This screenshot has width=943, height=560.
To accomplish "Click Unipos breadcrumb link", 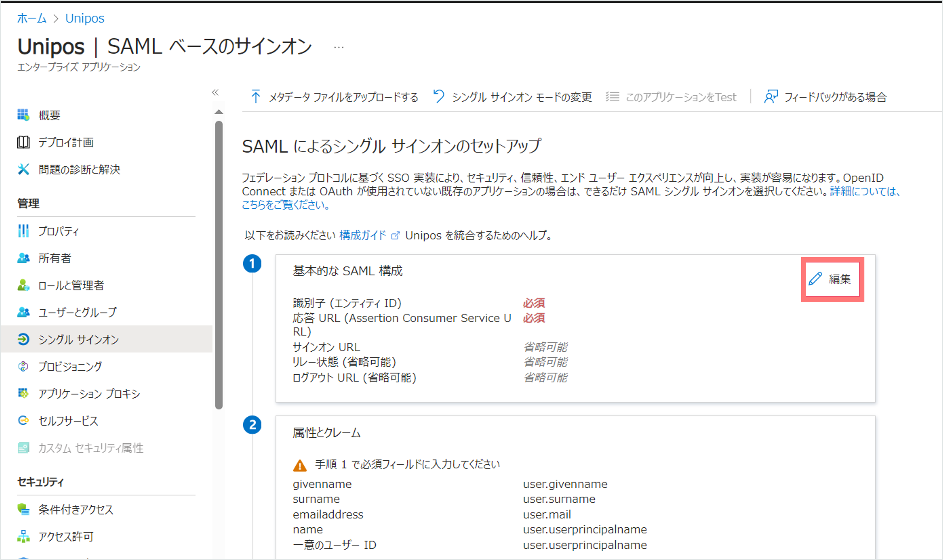I will point(85,18).
